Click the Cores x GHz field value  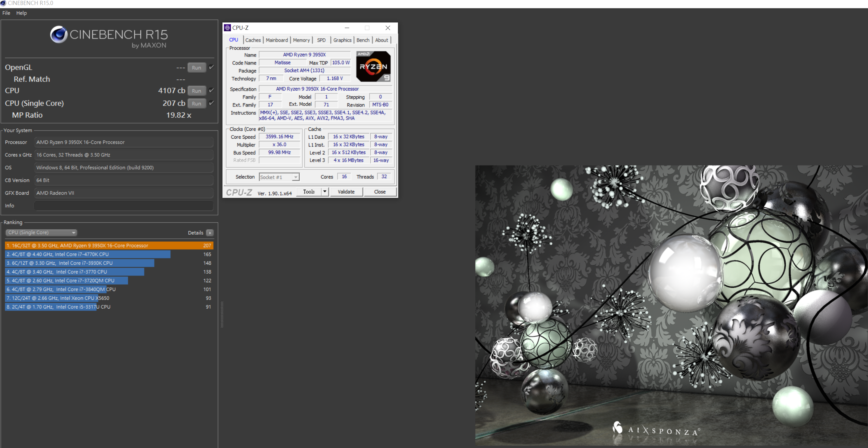(124, 155)
